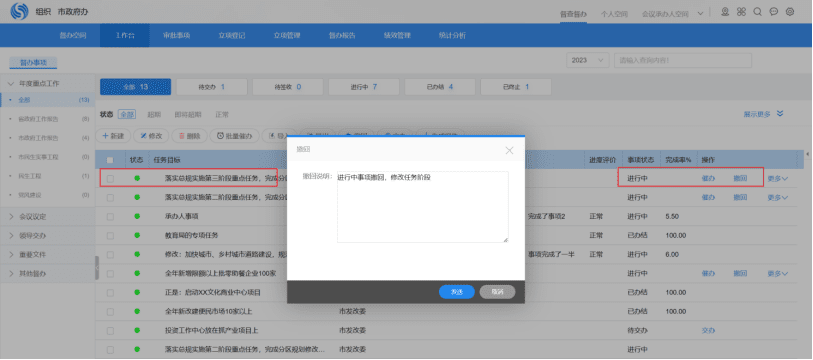Image resolution: width=813 pixels, height=360 pixels.
Task: Switch to the 统计分析 nav tab
Action: (x=452, y=36)
